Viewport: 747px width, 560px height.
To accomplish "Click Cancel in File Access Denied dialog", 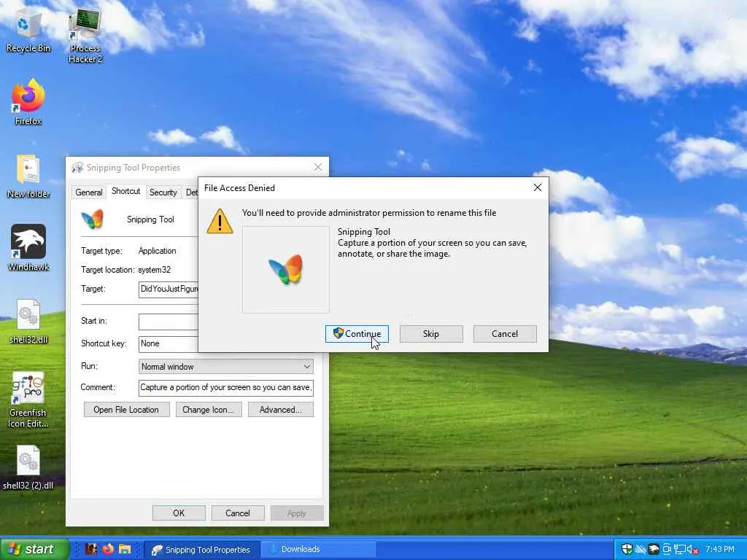I will click(505, 334).
